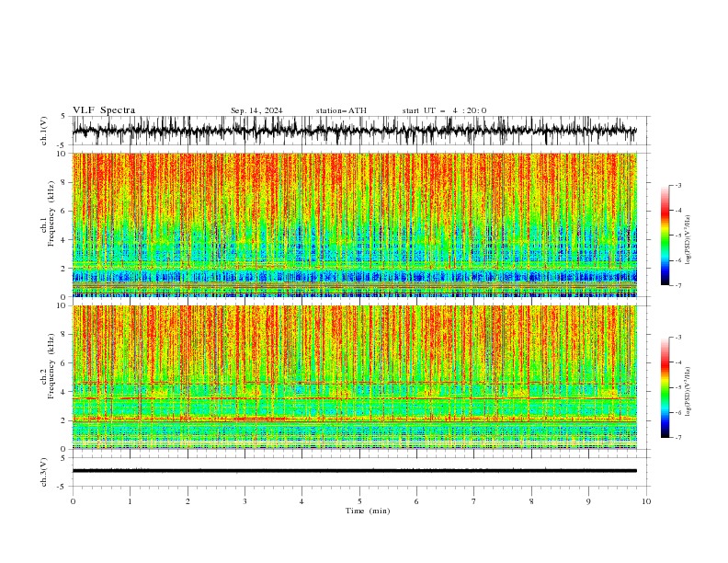This screenshot has width=728, height=563.
Task: Click time axis tick label "0"
Action: [x=73, y=501]
